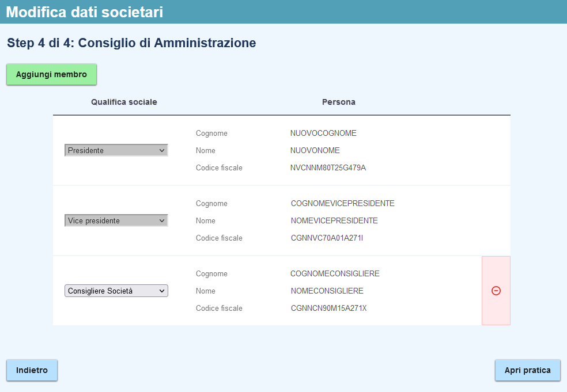Expand the Vice presidente role dropdown

tap(116, 220)
